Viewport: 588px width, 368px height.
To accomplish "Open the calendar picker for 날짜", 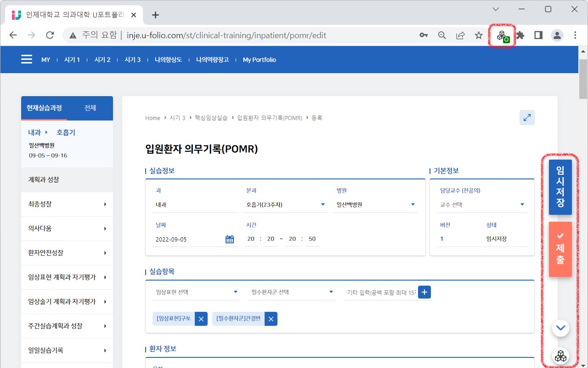I will point(230,239).
